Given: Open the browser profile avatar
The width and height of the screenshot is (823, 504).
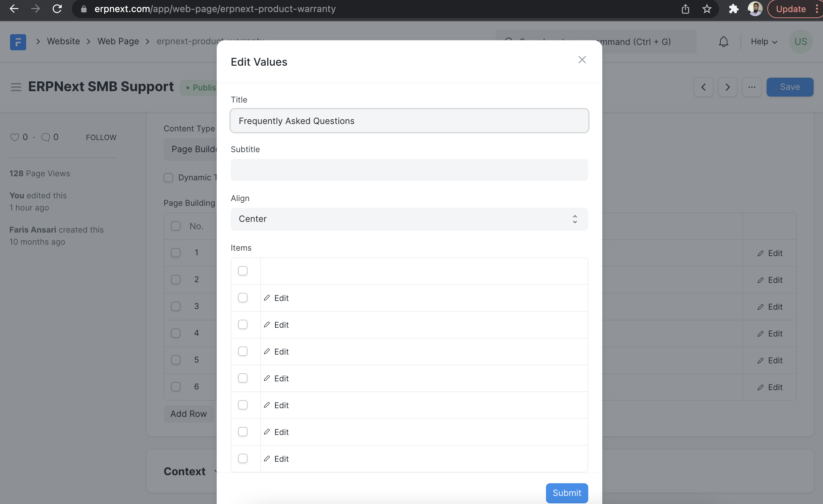Looking at the screenshot, I should [x=755, y=9].
